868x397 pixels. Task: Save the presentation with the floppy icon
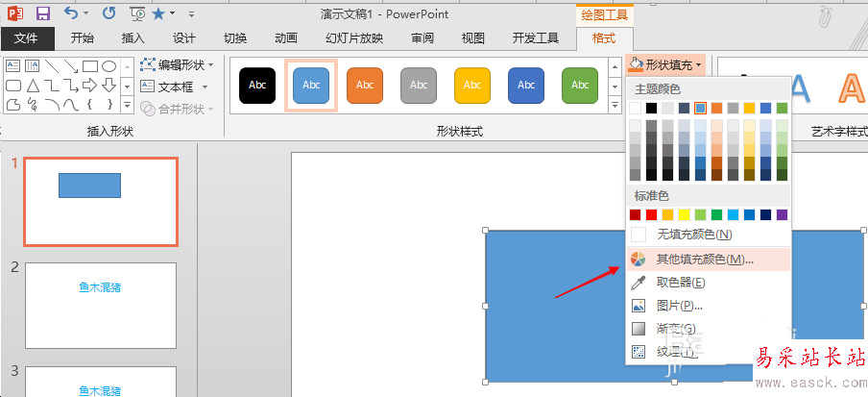[42, 13]
